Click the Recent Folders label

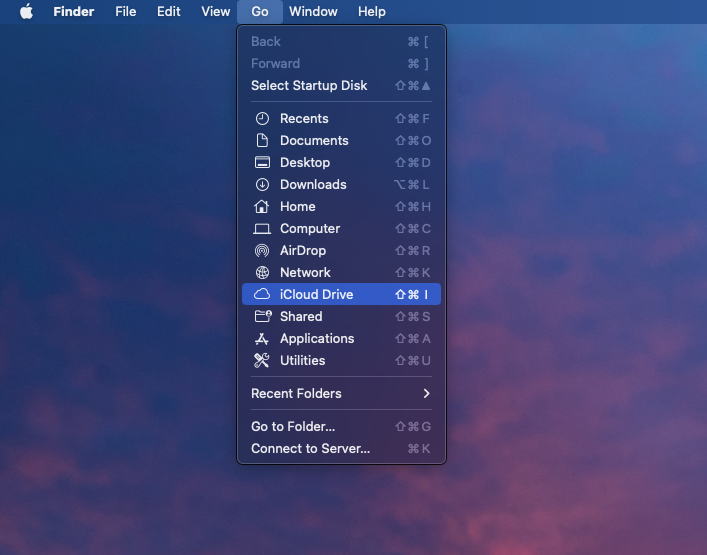pyautogui.click(x=296, y=394)
